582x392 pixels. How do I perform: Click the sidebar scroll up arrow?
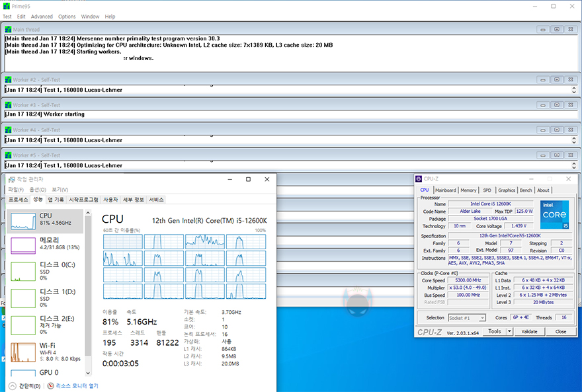[88, 213]
